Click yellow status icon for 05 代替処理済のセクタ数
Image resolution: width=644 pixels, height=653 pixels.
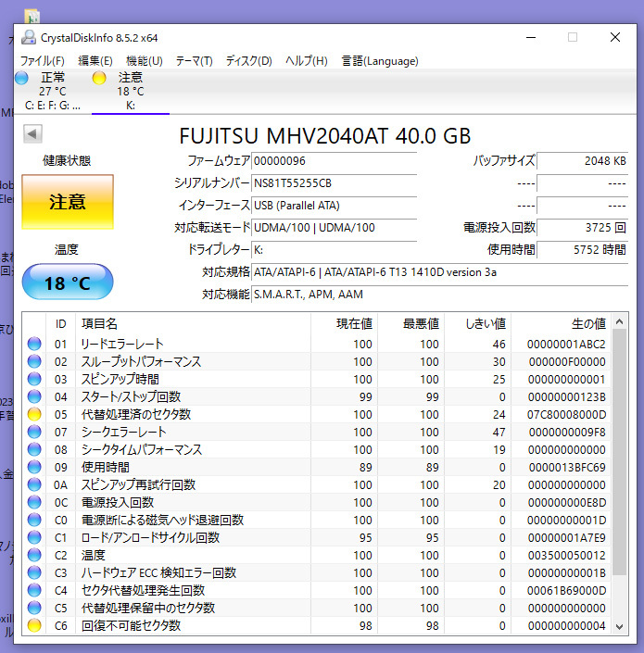click(x=34, y=414)
